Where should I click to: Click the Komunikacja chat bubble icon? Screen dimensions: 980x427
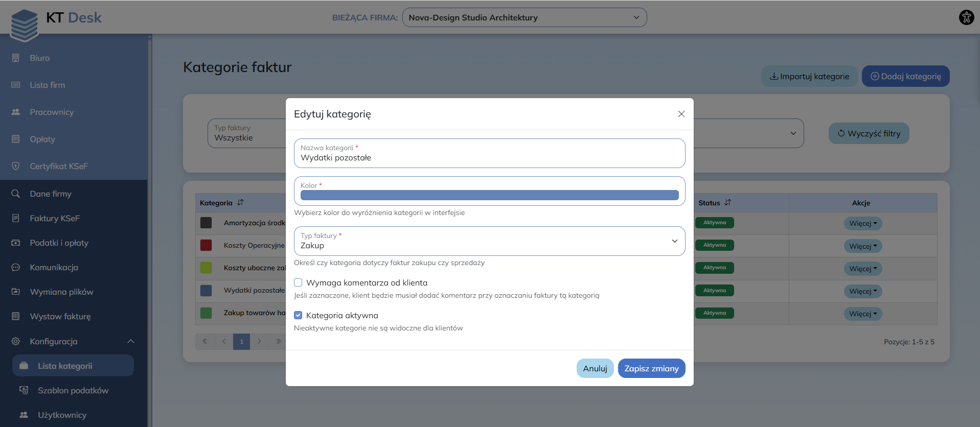click(16, 267)
